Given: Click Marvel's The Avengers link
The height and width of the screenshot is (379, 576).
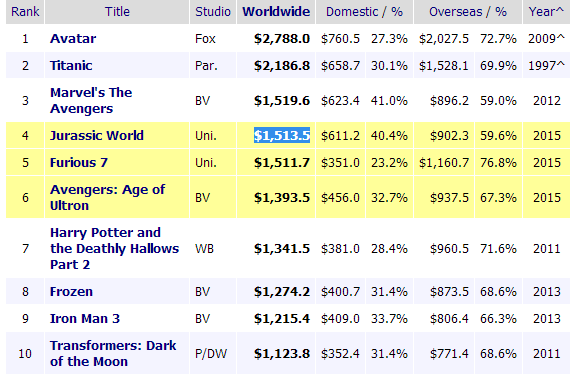Looking at the screenshot, I should pos(91,100).
